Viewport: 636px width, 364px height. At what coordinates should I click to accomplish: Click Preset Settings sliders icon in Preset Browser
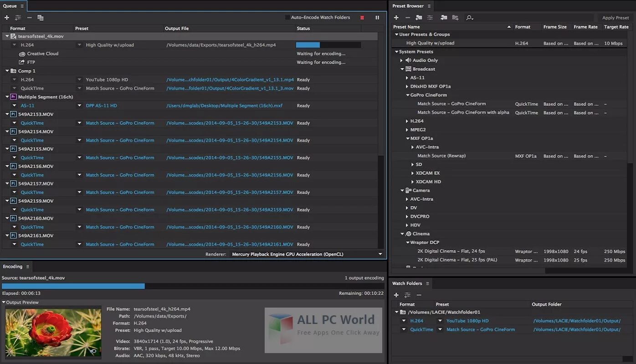coord(430,18)
